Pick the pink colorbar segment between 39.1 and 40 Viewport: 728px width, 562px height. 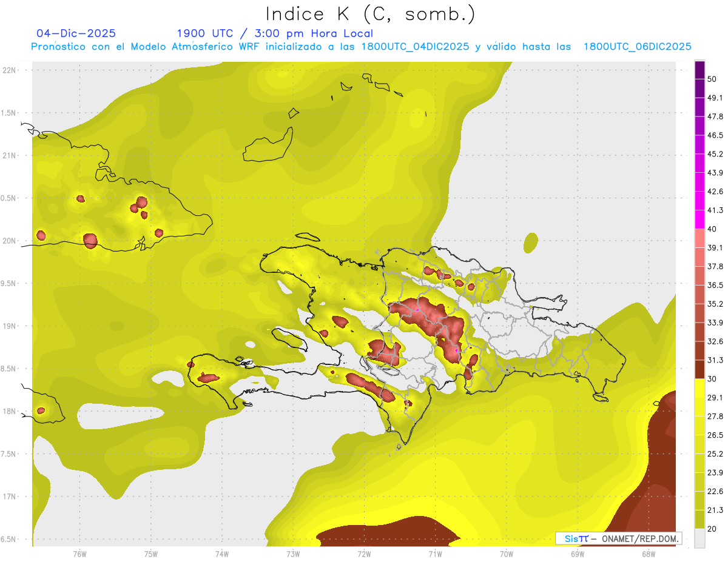click(699, 238)
